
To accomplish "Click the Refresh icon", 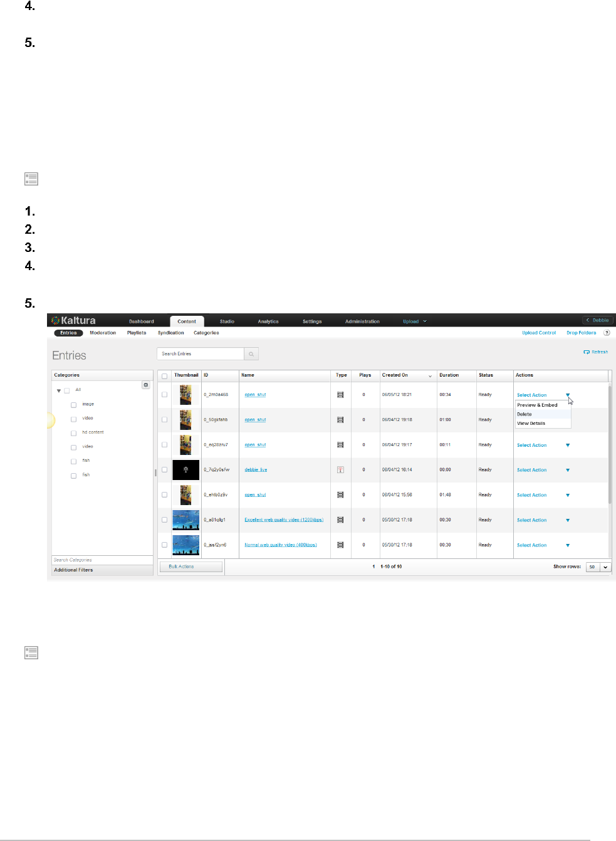I will (x=587, y=352).
